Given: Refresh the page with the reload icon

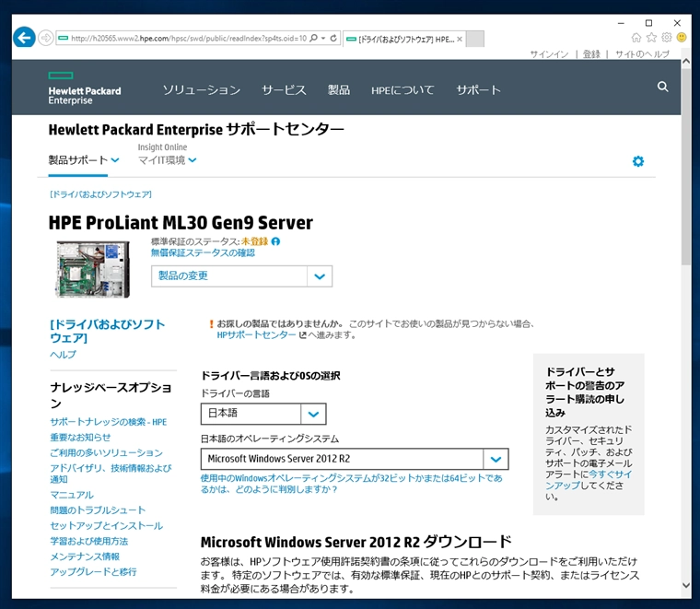Looking at the screenshot, I should point(333,38).
